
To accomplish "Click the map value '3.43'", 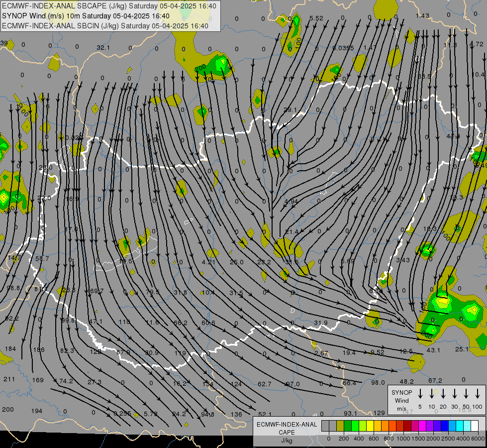I will (403, 260).
